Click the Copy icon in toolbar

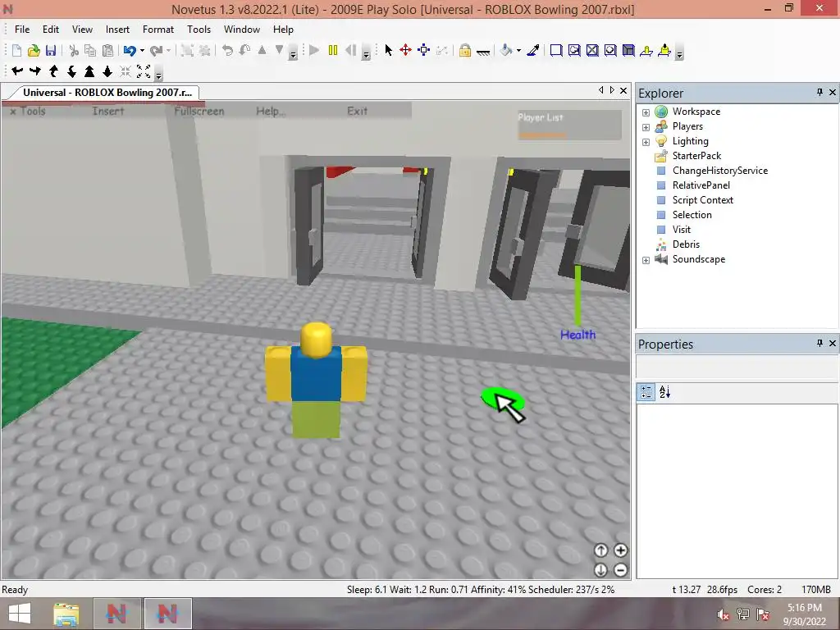click(90, 50)
